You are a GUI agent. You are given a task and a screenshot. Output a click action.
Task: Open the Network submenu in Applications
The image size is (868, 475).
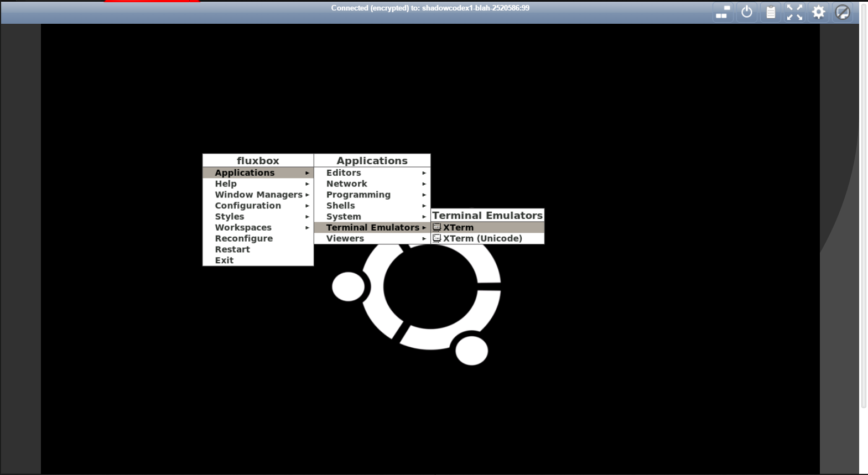[x=372, y=184]
